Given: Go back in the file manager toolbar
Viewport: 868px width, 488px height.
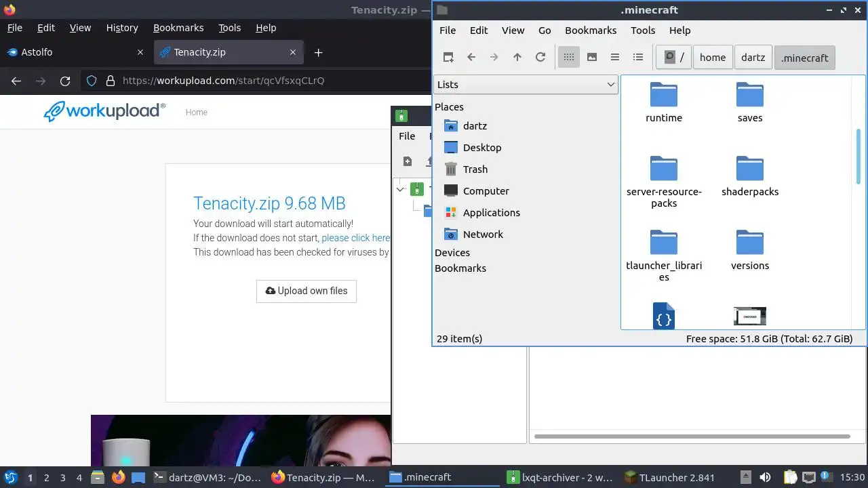Looking at the screenshot, I should click(x=471, y=58).
